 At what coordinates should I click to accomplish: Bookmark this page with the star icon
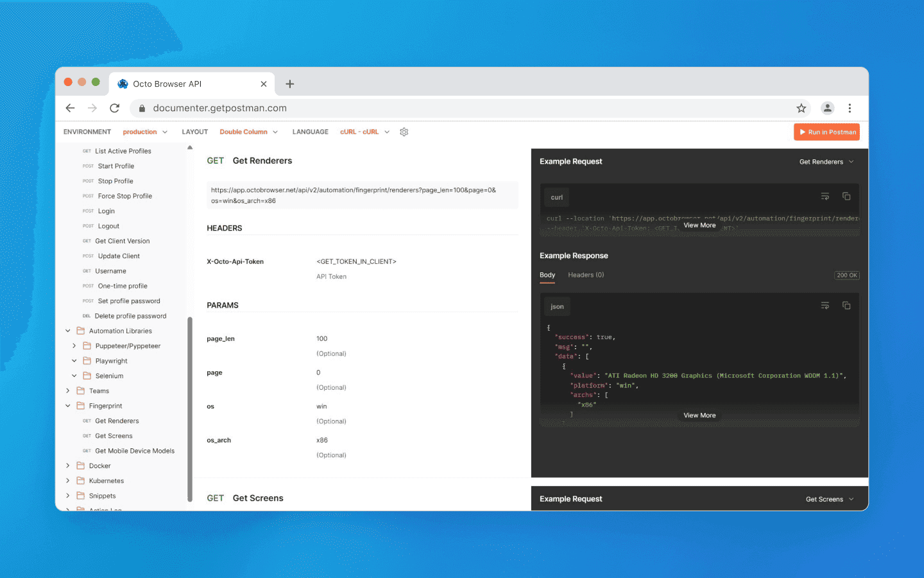coord(801,108)
